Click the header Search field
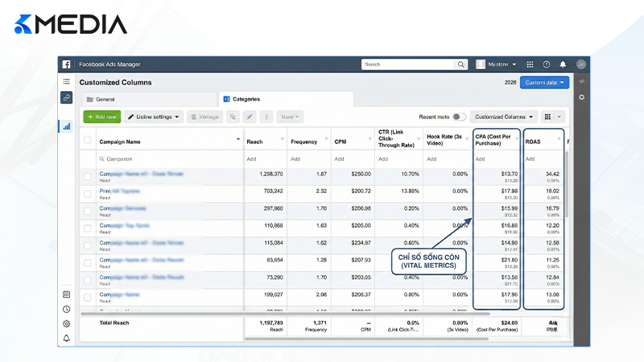644x362 pixels. (x=409, y=64)
